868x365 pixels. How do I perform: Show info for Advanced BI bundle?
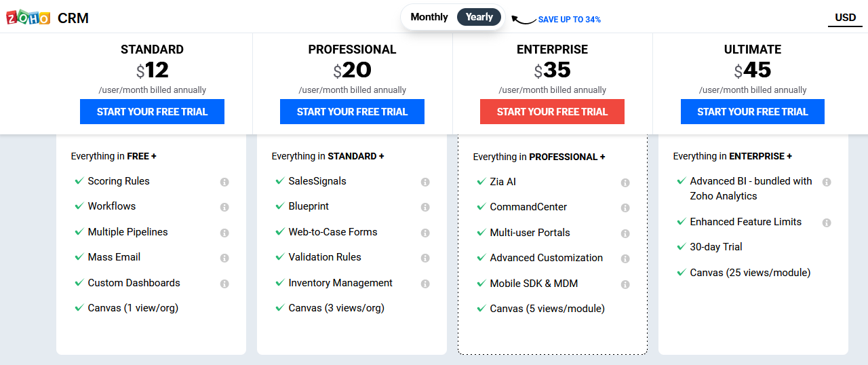click(827, 182)
